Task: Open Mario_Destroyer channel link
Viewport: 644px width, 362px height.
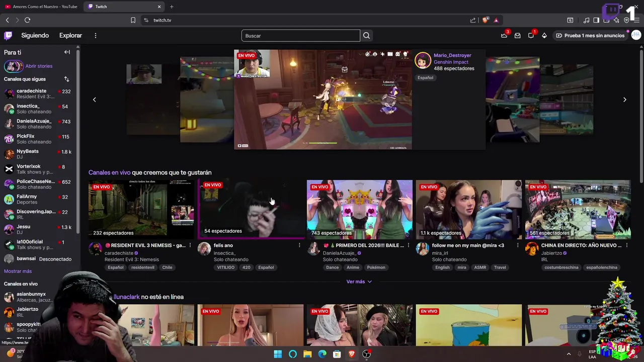Action: (452, 55)
